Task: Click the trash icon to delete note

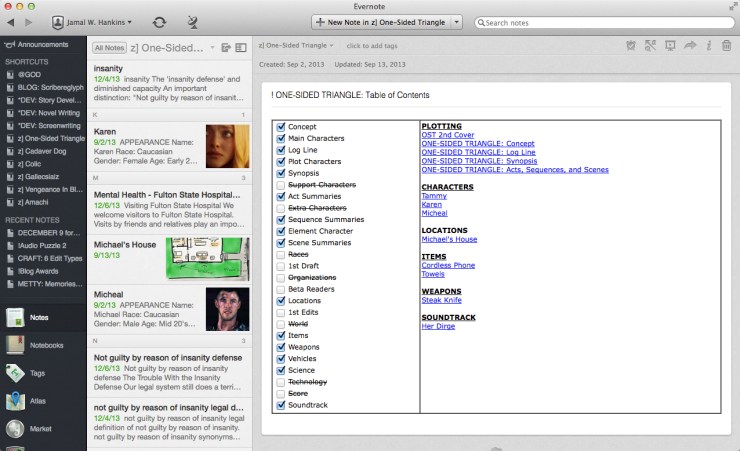Action: (x=726, y=45)
